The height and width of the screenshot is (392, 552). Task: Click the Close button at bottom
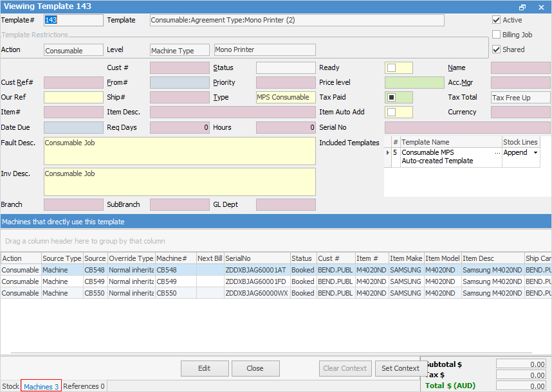(x=255, y=368)
